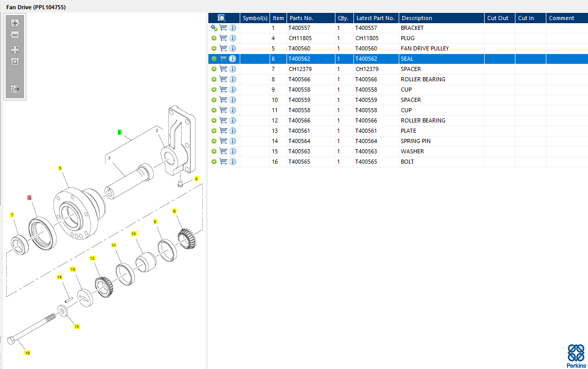Screen dimensions: 588x369
Task: Click the green callout 1 on diagram
Action: pyautogui.click(x=119, y=132)
